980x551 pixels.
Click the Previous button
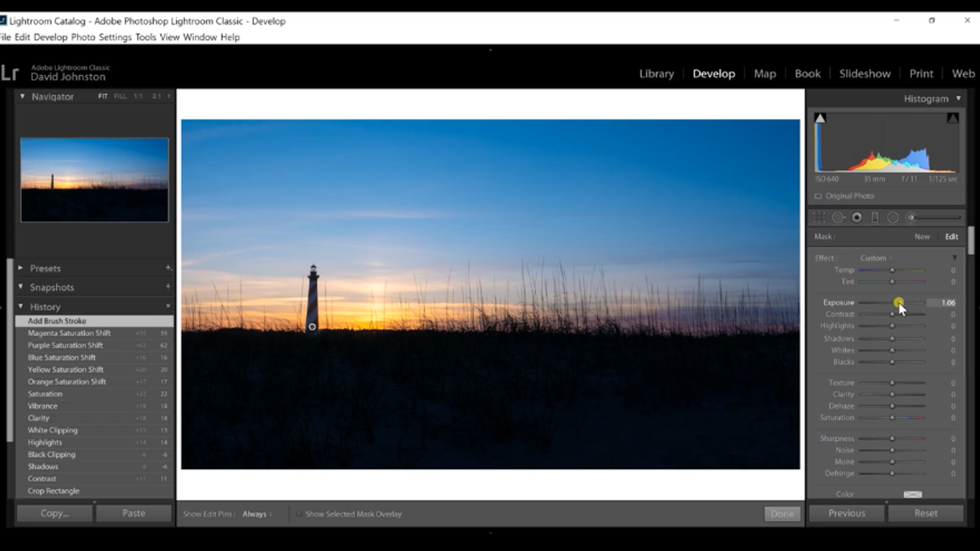(x=847, y=514)
